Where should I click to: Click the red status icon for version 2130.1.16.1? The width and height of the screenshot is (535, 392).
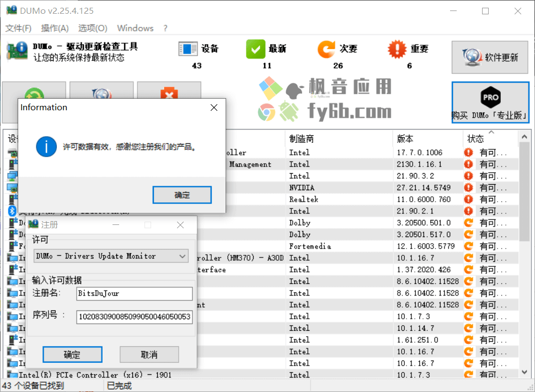tap(468, 164)
